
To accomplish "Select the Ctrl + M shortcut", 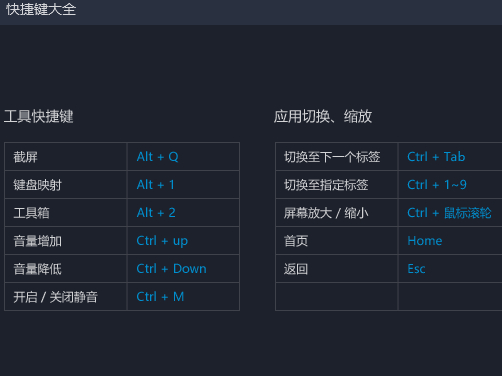I will pos(160,297).
